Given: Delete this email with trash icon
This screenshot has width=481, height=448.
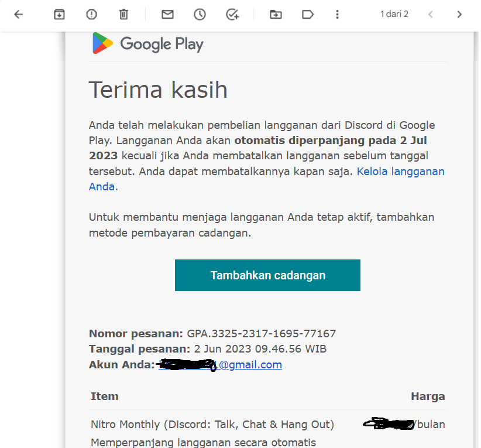Looking at the screenshot, I should [123, 15].
